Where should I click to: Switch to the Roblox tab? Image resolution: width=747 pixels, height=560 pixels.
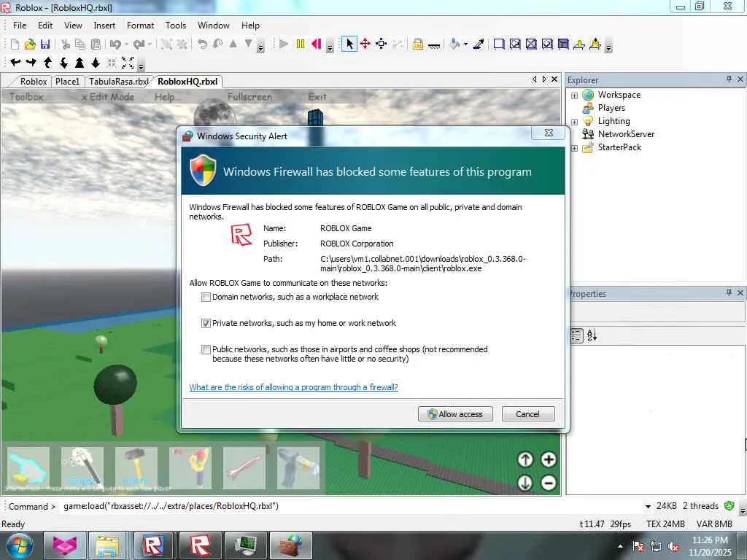click(34, 82)
